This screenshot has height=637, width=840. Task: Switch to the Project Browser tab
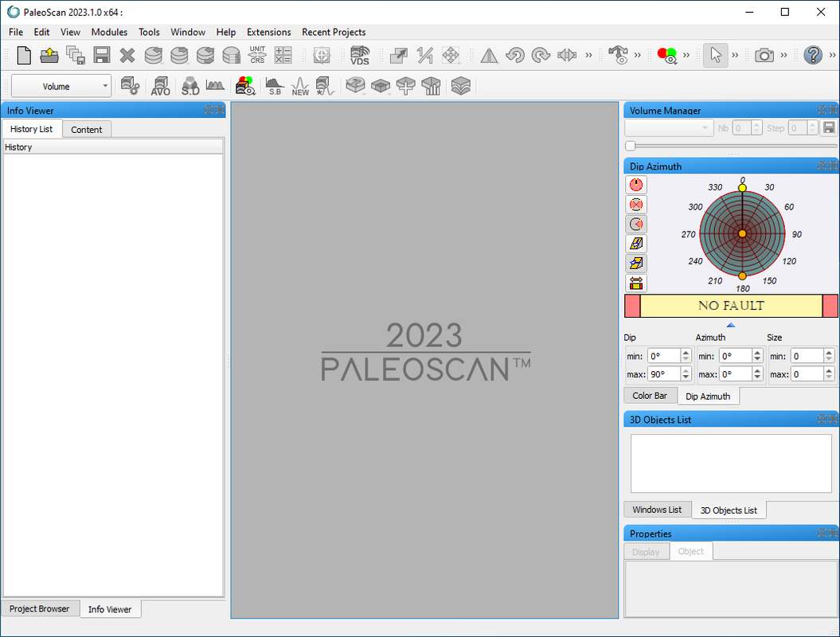point(39,608)
